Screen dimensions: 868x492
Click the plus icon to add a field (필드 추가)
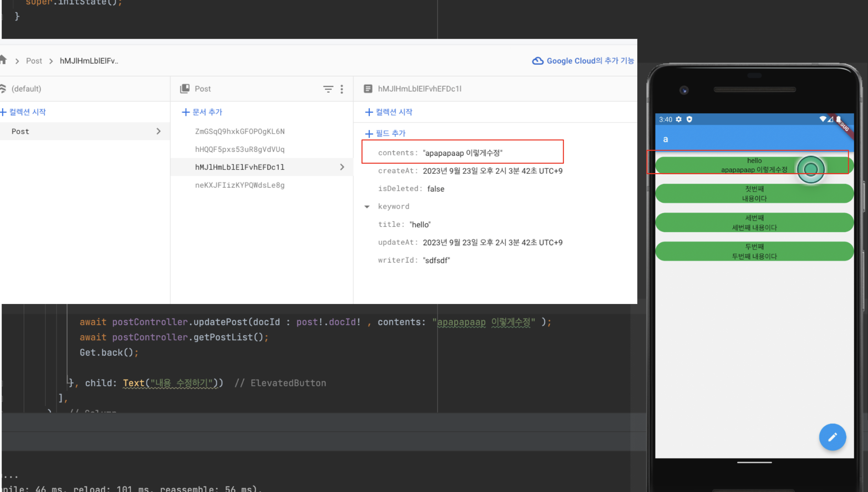point(369,134)
